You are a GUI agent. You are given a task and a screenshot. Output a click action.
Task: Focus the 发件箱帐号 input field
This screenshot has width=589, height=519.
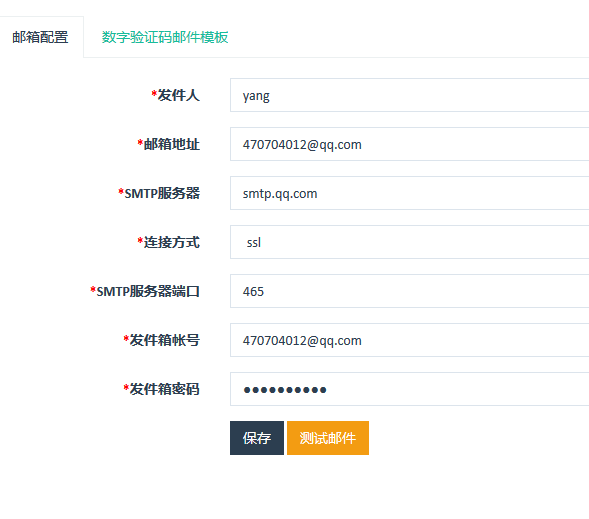click(x=409, y=340)
